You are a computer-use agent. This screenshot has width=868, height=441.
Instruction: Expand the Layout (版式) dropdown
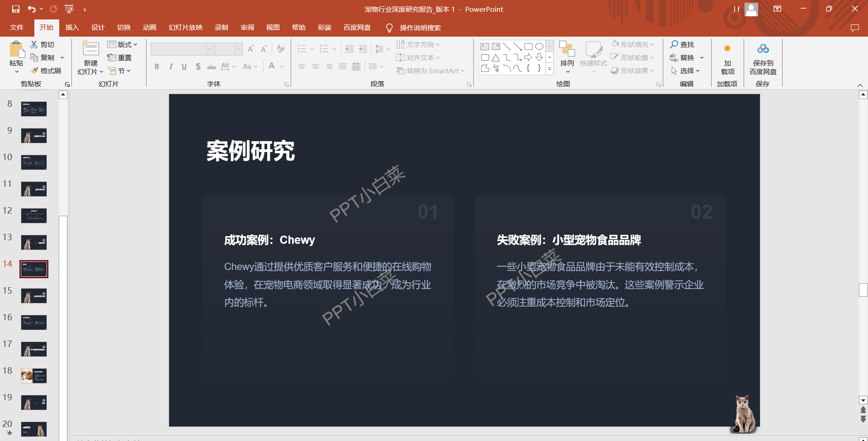[122, 44]
